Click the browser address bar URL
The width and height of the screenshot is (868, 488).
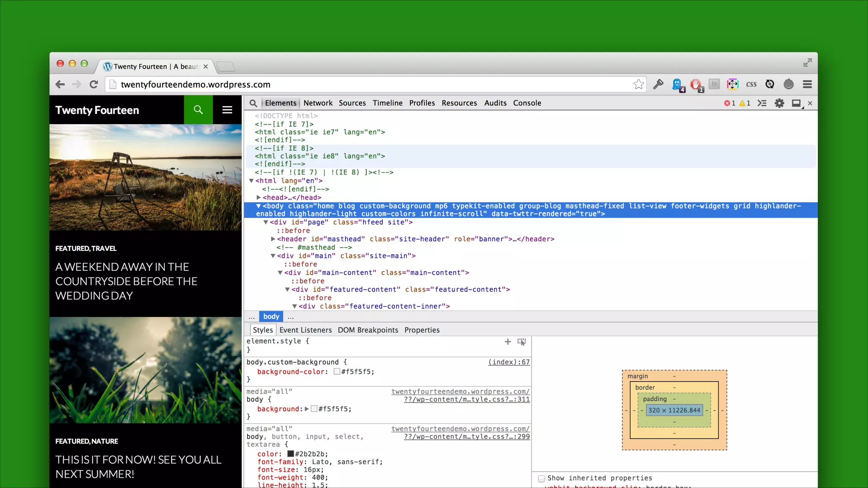click(195, 84)
